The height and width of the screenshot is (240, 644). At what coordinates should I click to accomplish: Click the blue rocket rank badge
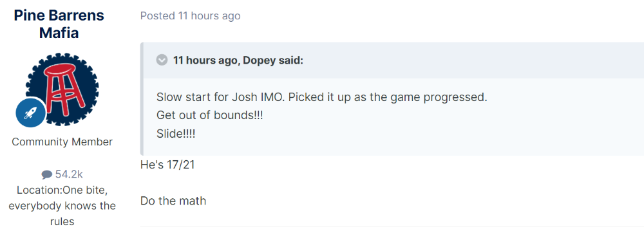click(x=31, y=113)
